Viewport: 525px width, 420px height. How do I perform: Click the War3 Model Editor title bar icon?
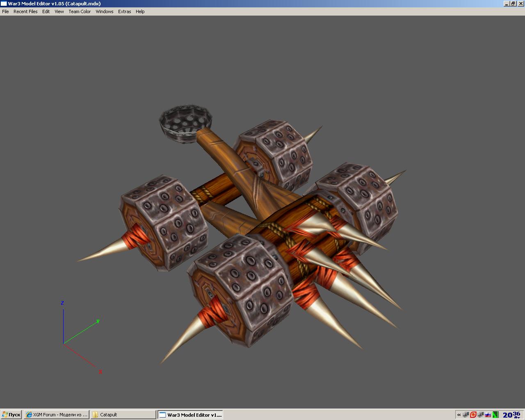pos(4,4)
